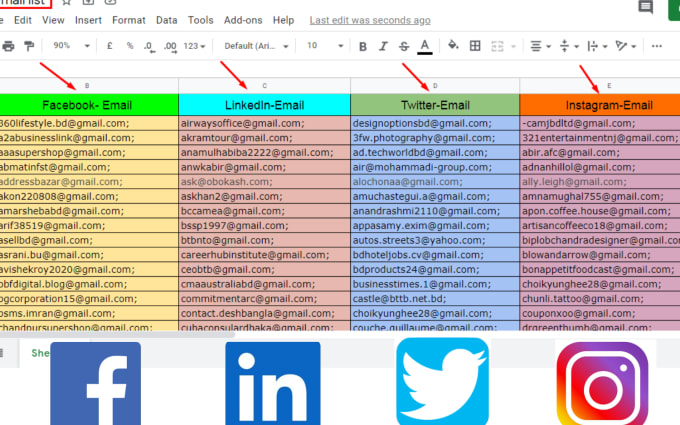Open the Tools menu
The width and height of the screenshot is (680, 425).
pyautogui.click(x=200, y=20)
